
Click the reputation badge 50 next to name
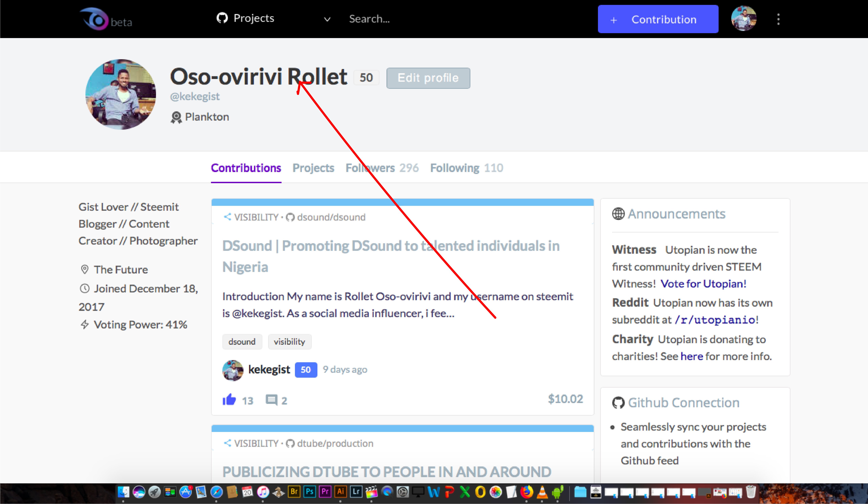(366, 77)
